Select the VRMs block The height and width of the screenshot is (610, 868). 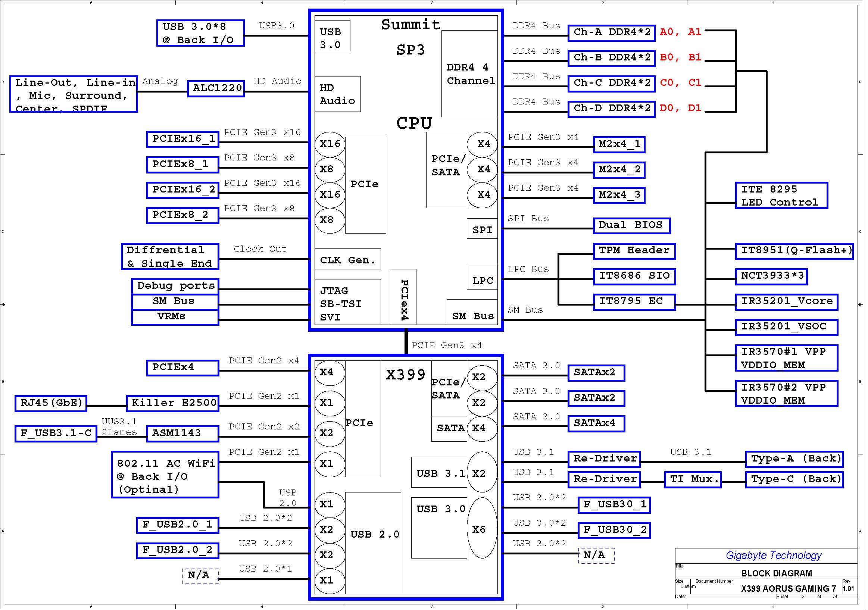point(175,317)
